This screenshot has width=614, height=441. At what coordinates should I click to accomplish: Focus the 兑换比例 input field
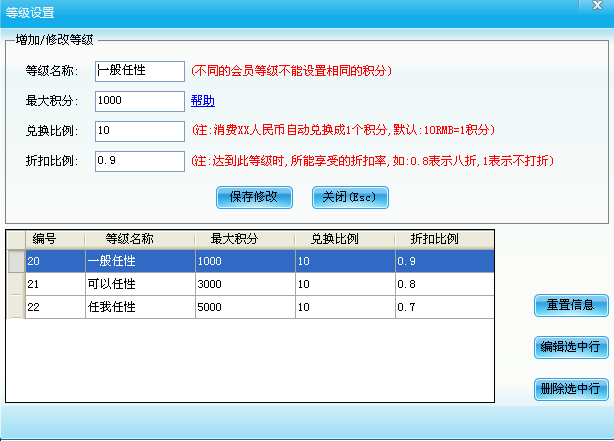(x=140, y=131)
